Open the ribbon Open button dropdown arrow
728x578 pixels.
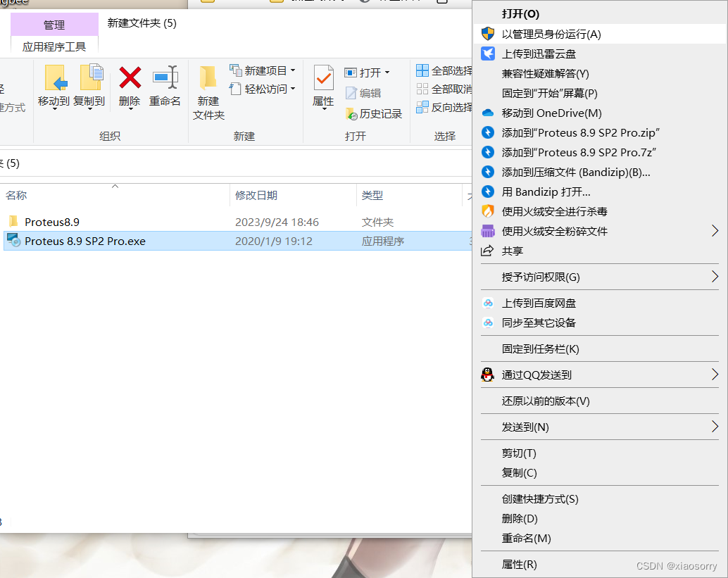coord(387,73)
